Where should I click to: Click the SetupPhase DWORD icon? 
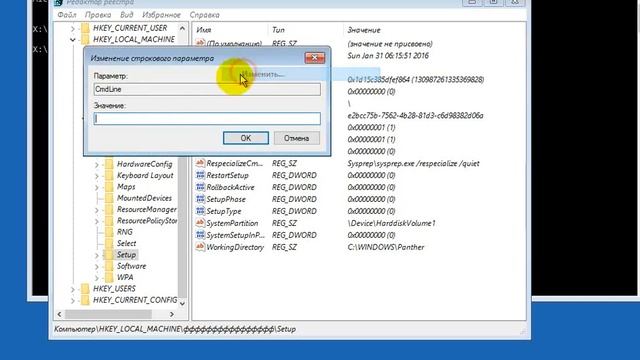coord(200,199)
